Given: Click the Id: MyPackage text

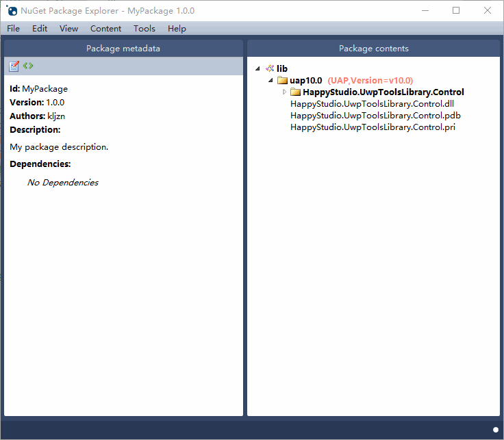Looking at the screenshot, I should click(38, 89).
